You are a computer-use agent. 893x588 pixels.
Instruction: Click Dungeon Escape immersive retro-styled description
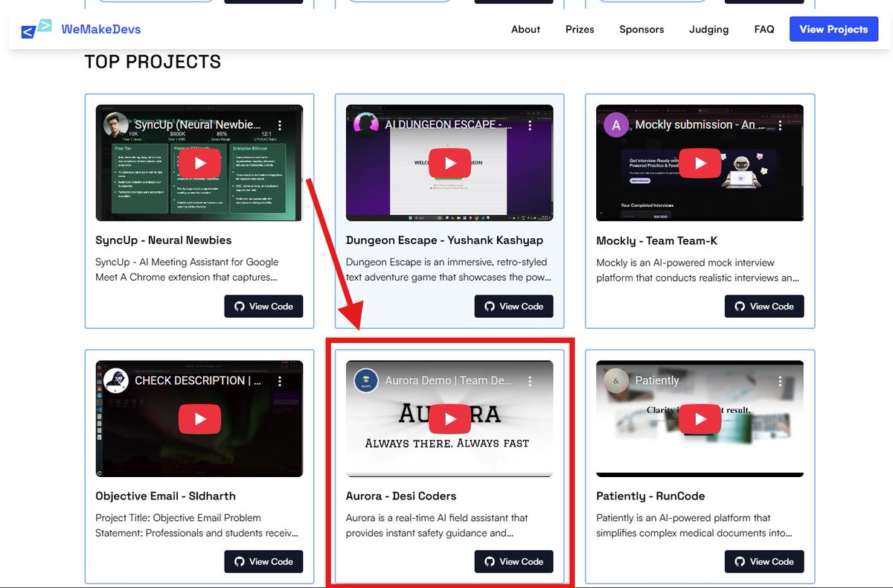pos(449,269)
